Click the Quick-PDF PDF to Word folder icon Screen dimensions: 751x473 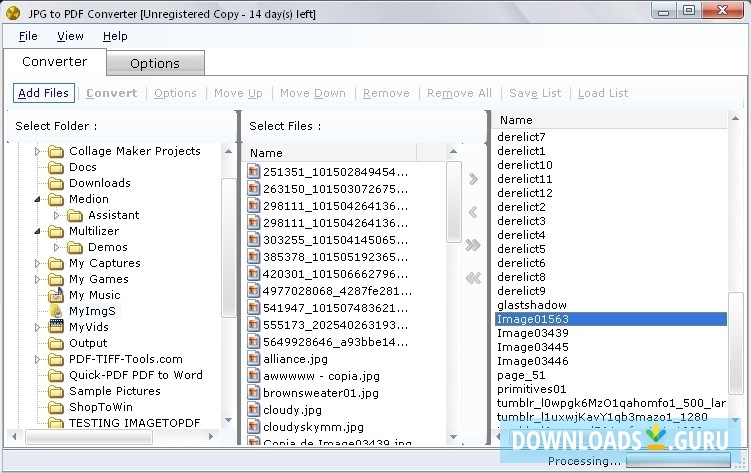pyautogui.click(x=56, y=375)
